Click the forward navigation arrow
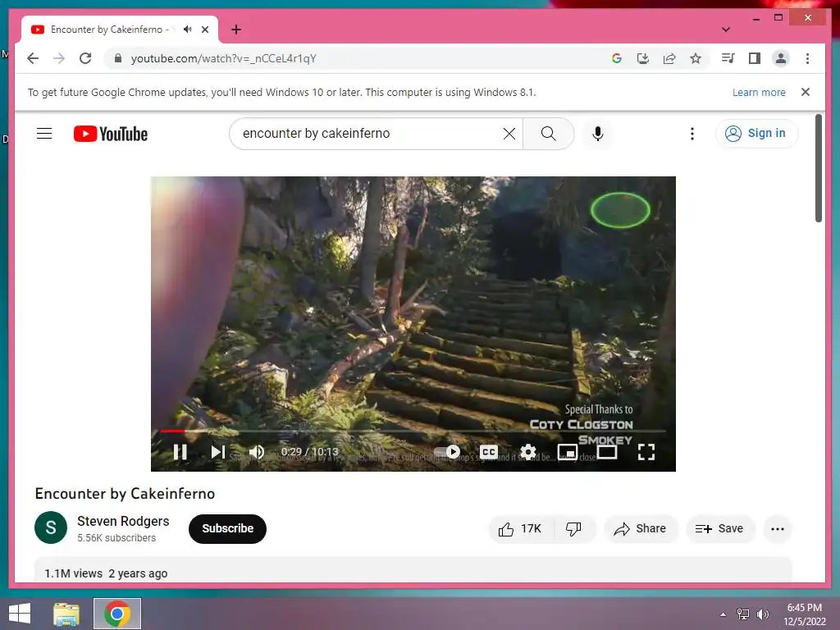This screenshot has width=840, height=630. (x=59, y=58)
